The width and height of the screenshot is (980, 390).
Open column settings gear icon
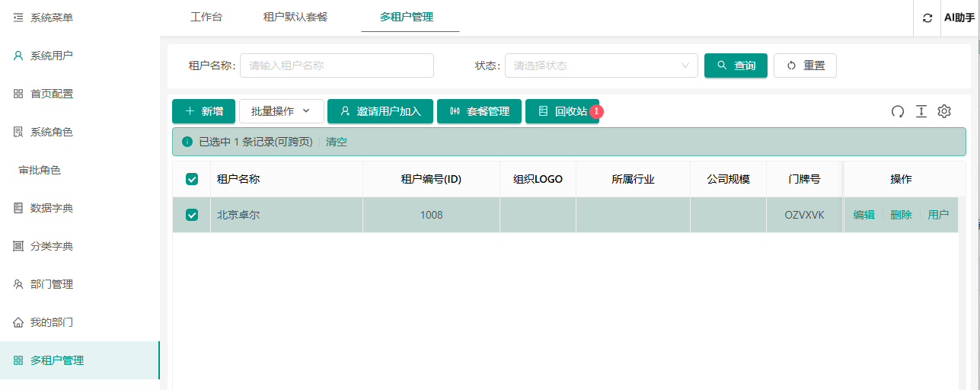[944, 111]
